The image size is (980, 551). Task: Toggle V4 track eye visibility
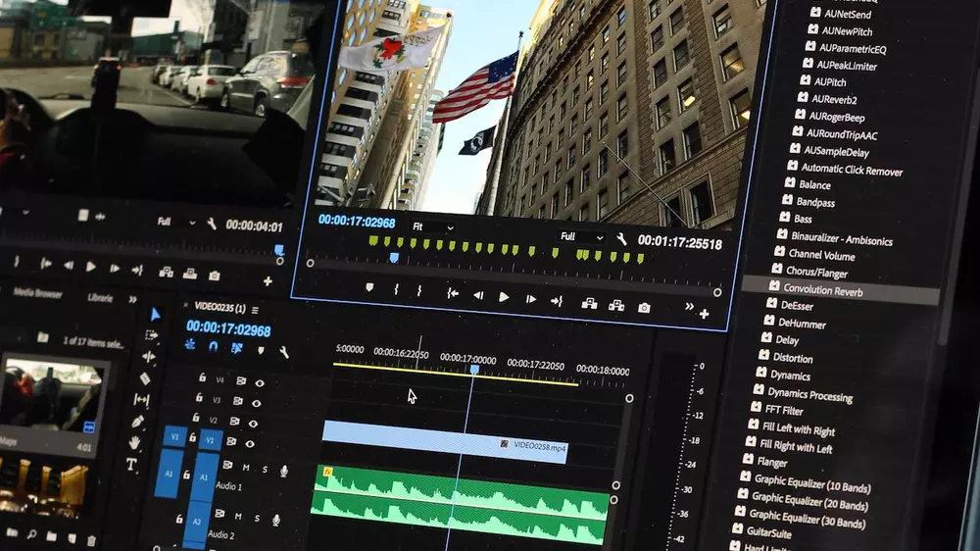point(260,382)
